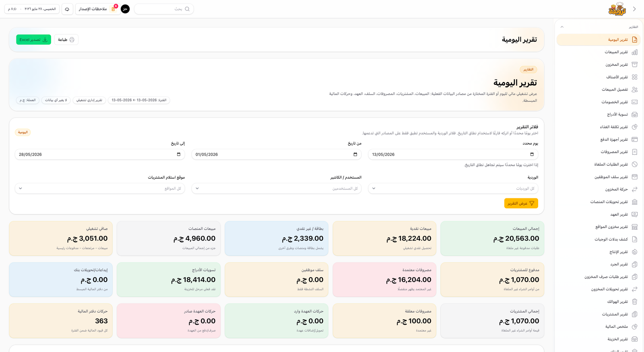This screenshot has width=644, height=352.
Task: Open the daily report (تقرير اليومية) sidebar icon
Action: [x=634, y=39]
